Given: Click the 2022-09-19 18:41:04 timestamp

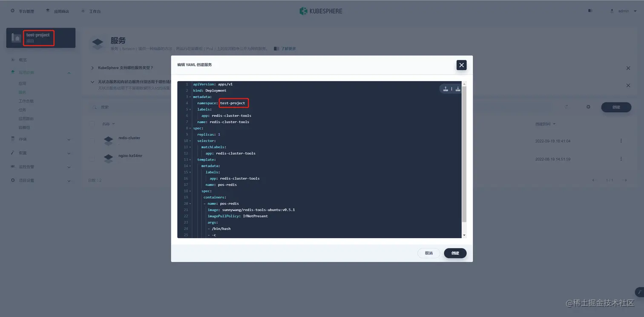Looking at the screenshot, I should click(x=553, y=141).
